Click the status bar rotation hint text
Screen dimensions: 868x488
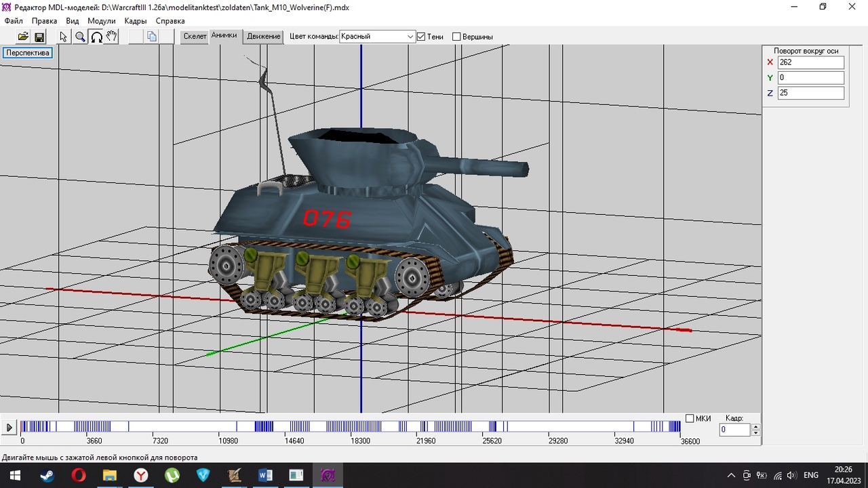coord(100,457)
